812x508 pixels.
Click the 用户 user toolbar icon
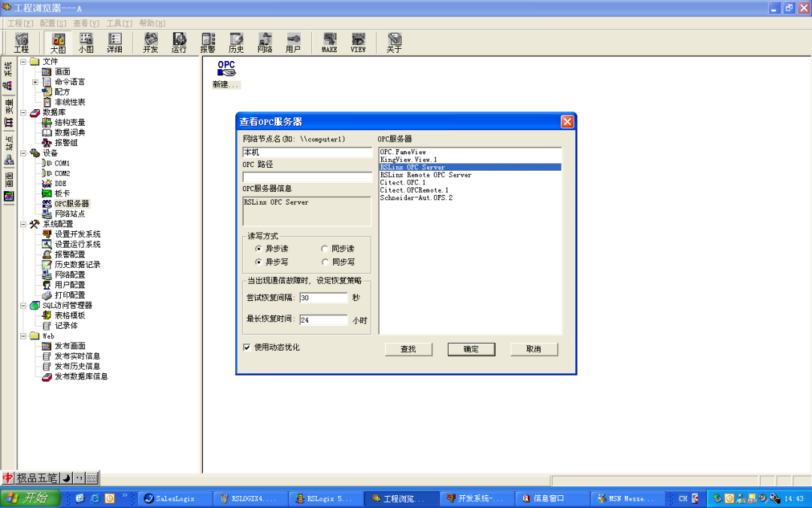tap(293, 42)
